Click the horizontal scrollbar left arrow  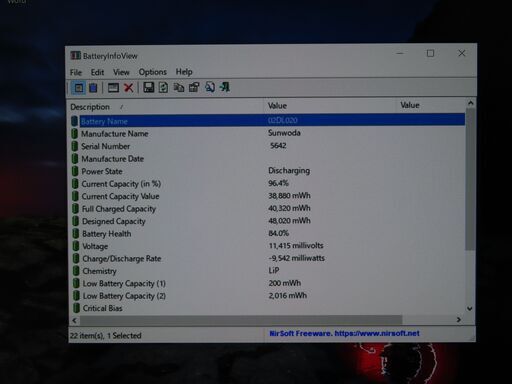tap(74, 320)
